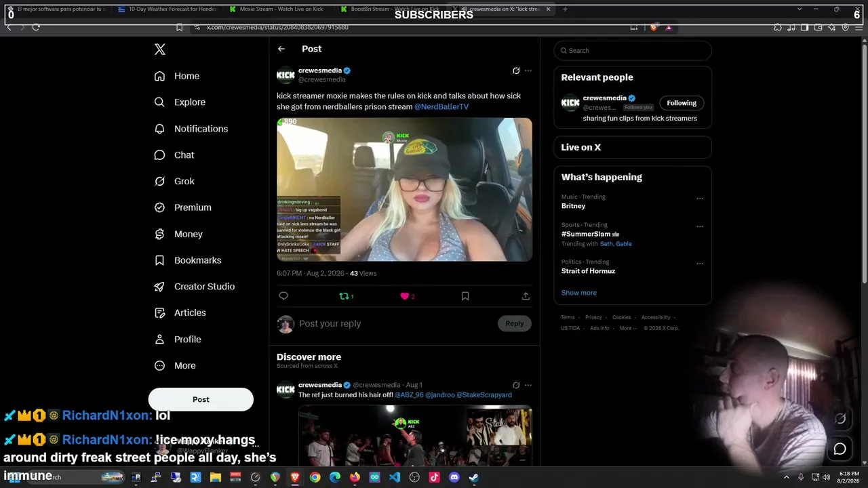This screenshot has height=488, width=868.
Task: Open the three-dot menu on the Aug 1 post
Action: pos(528,385)
